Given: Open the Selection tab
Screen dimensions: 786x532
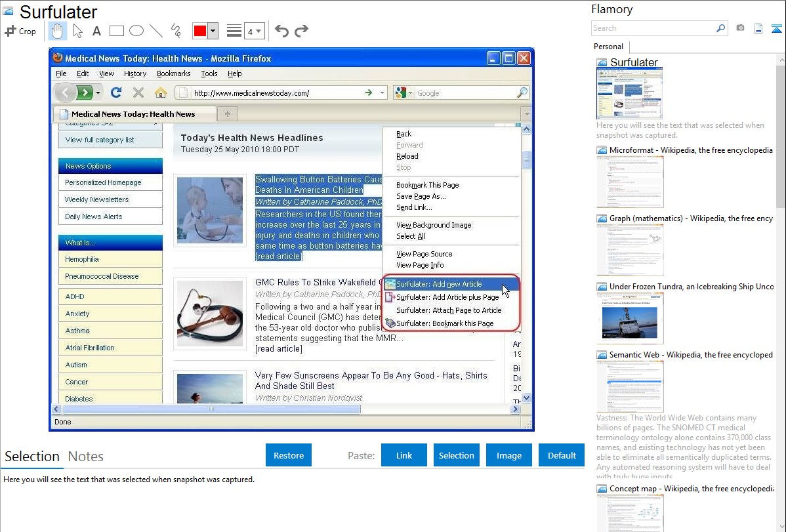Looking at the screenshot, I should (32, 457).
